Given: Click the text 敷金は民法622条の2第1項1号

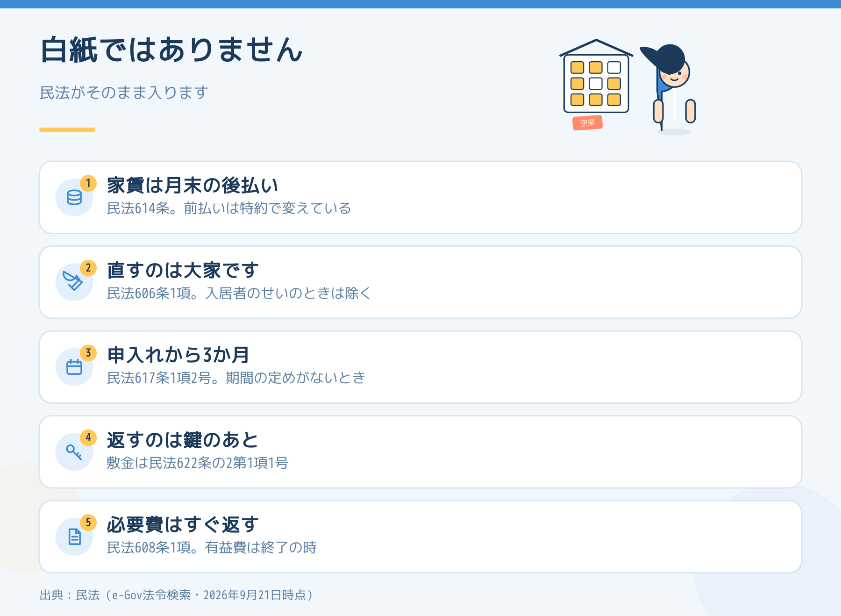Looking at the screenshot, I should [198, 463].
